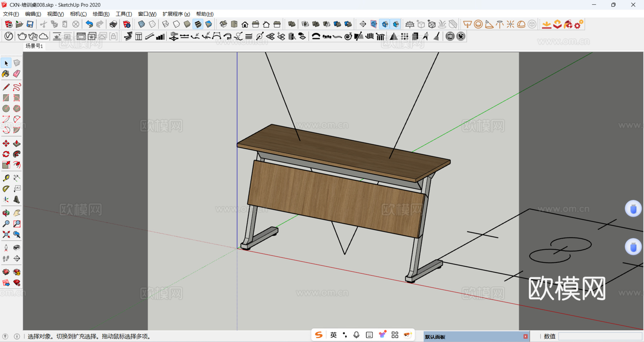Open the 视图(V) menu
This screenshot has width=644, height=342.
pos(55,14)
